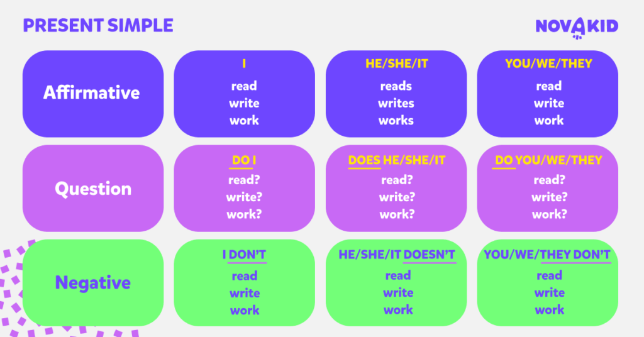Click the yellow "I" heading in the affirmative row
644x337 pixels.
click(x=244, y=64)
